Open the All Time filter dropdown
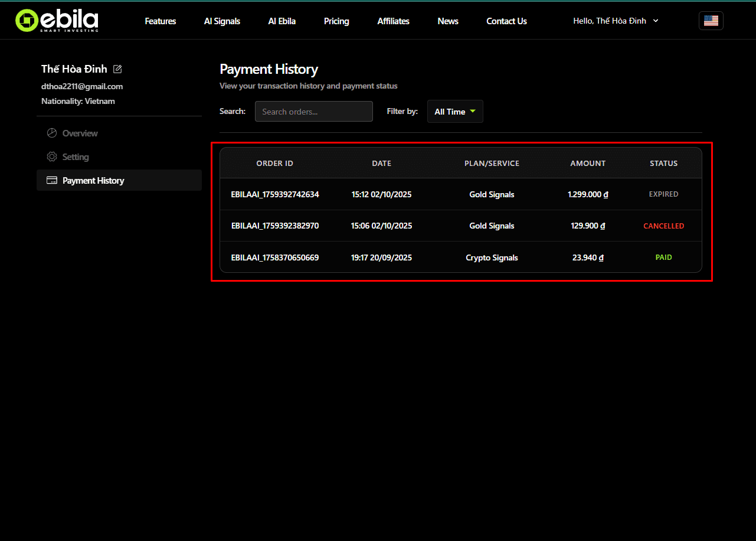This screenshot has width=756, height=541. [x=455, y=111]
